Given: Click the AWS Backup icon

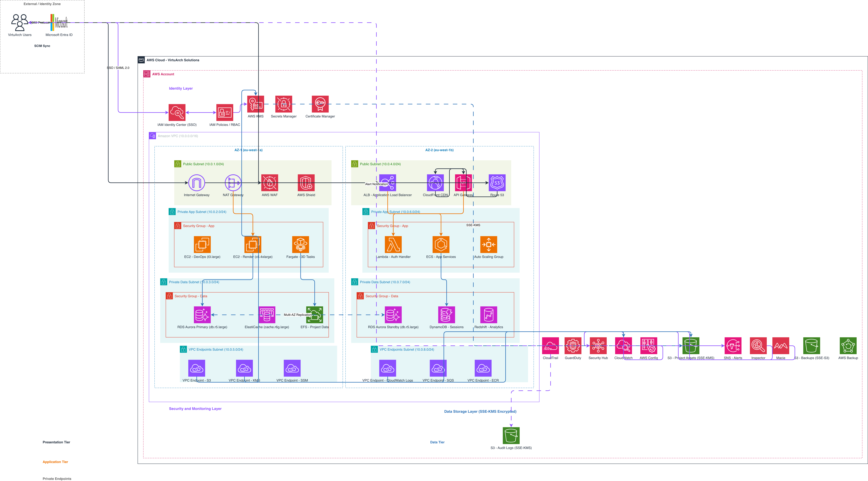Looking at the screenshot, I should [x=848, y=346].
